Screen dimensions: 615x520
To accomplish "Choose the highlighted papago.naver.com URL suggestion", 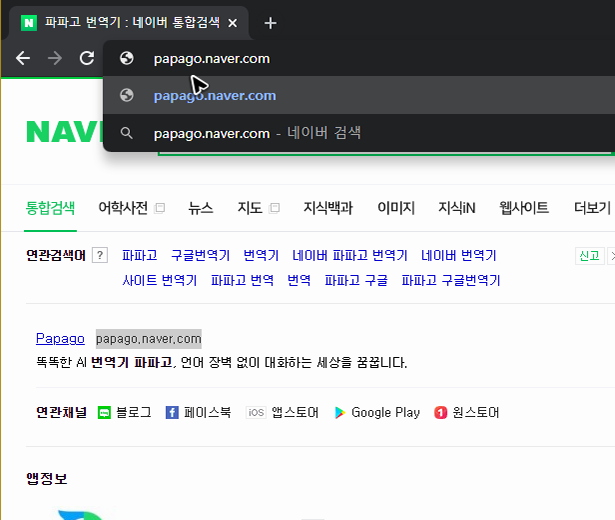I will tap(359, 95).
